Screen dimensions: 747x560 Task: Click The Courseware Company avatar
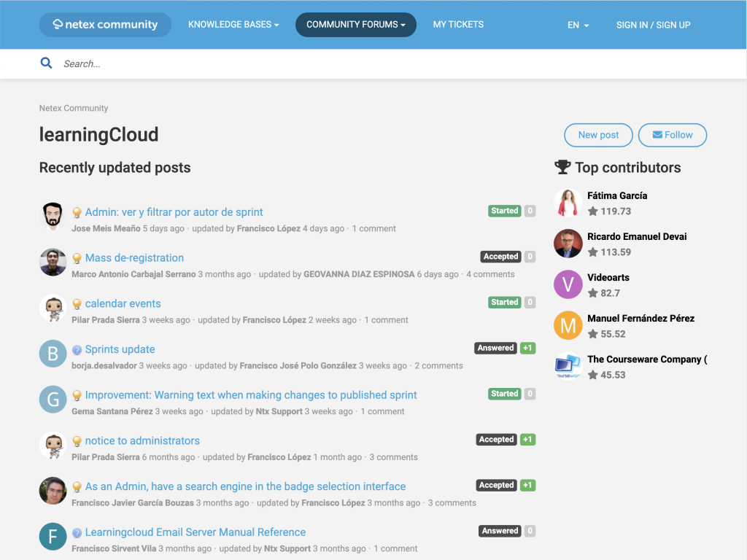568,366
